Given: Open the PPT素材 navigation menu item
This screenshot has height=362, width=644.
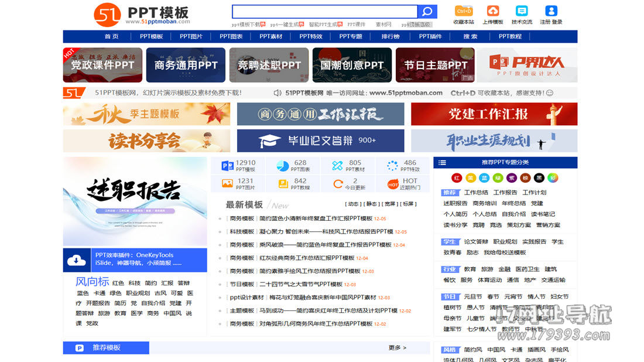Looking at the screenshot, I should tap(271, 36).
